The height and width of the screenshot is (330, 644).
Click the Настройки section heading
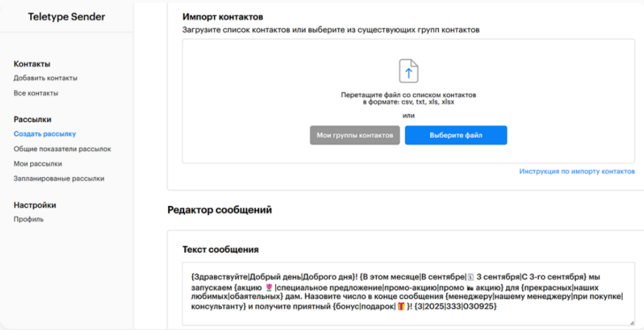tap(35, 205)
